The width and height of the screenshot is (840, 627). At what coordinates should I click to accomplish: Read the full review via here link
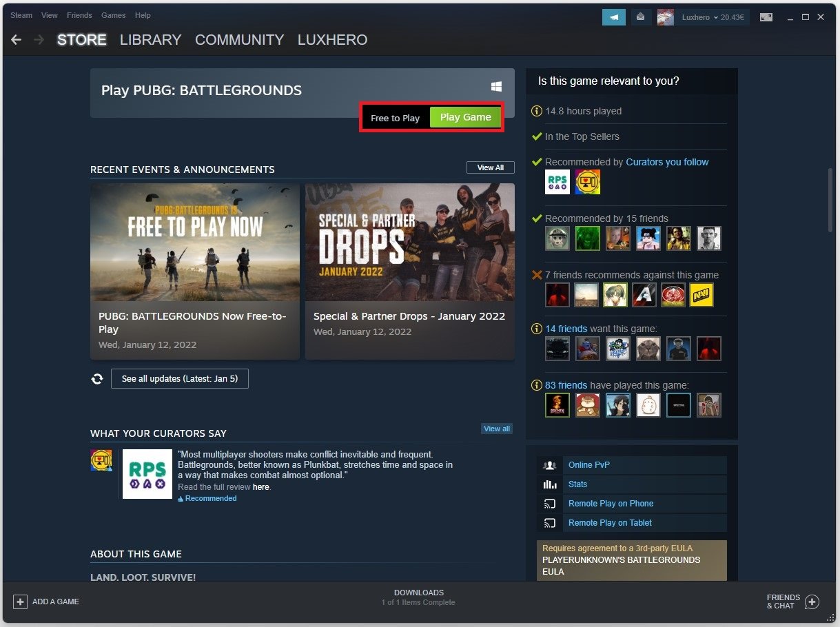coord(260,487)
